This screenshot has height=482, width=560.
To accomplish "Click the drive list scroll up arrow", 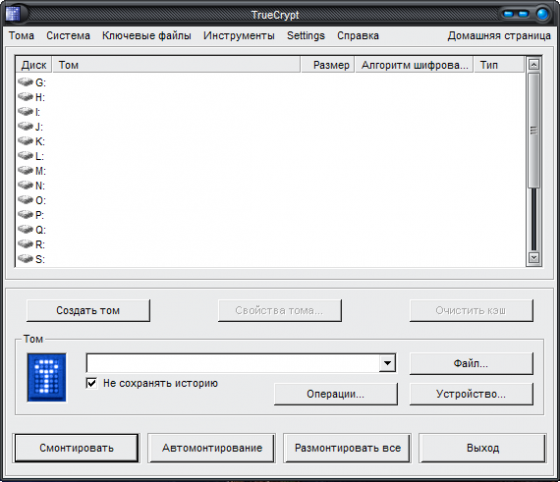I will click(x=534, y=65).
